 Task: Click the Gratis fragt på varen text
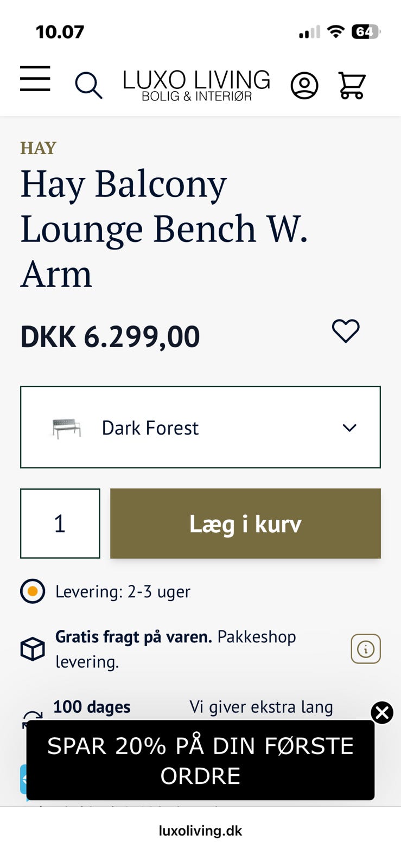point(133,636)
